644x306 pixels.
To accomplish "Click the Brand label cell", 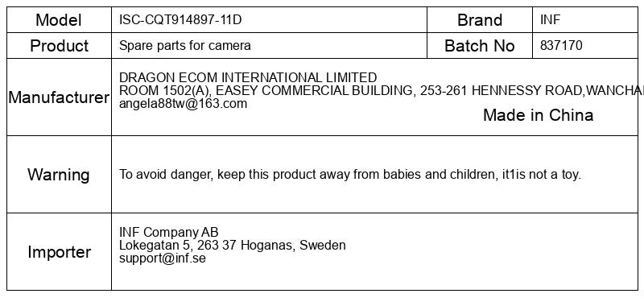I will 480,19.
